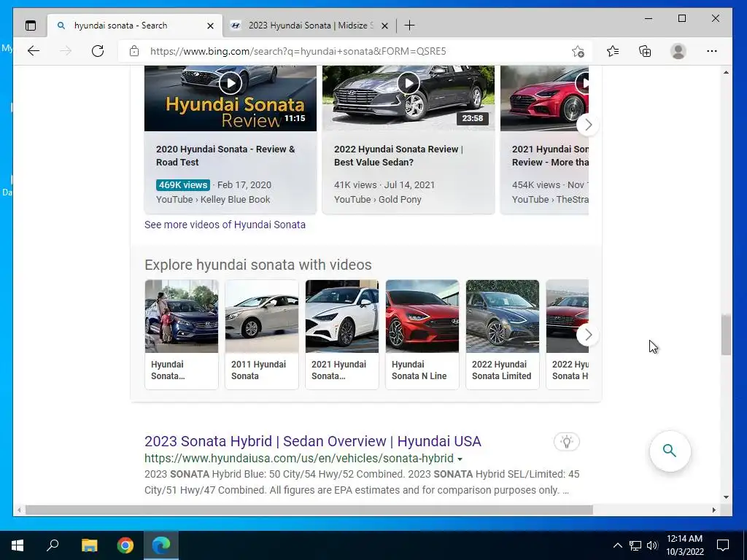This screenshot has width=747, height=560.
Task: Click the lightbulb insights icon beside result
Action: pos(566,442)
